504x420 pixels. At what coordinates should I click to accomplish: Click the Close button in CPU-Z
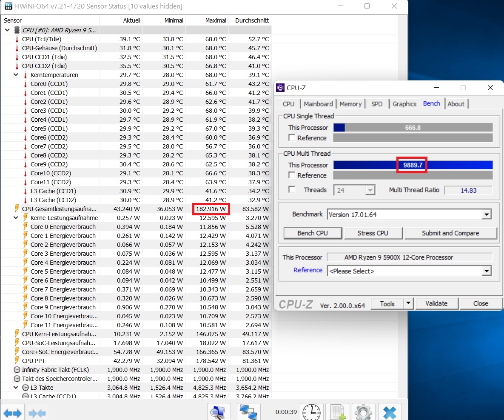481,303
